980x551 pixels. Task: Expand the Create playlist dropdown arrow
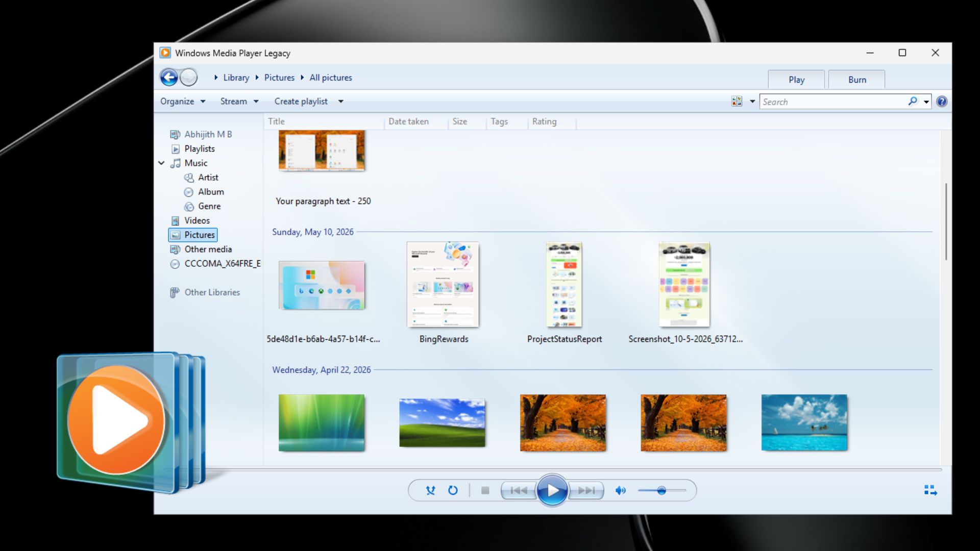[x=341, y=102]
